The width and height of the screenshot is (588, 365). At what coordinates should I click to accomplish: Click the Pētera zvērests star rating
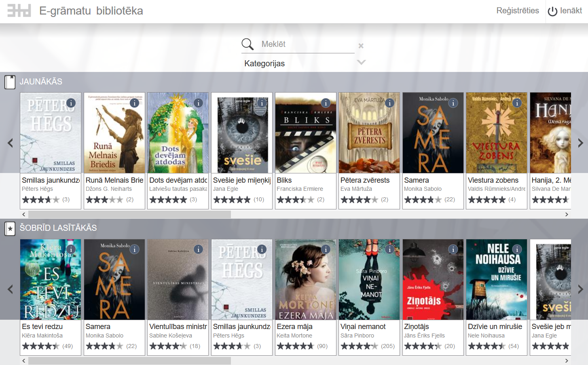click(359, 200)
